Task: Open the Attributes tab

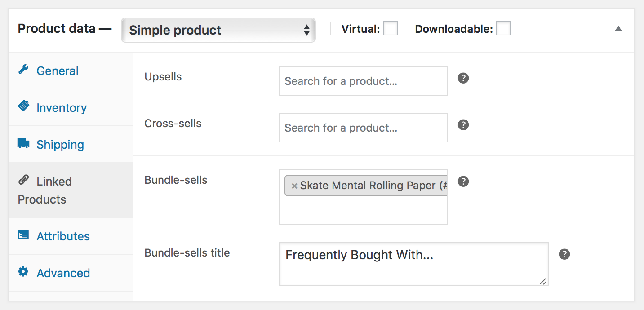Action: 71,236
